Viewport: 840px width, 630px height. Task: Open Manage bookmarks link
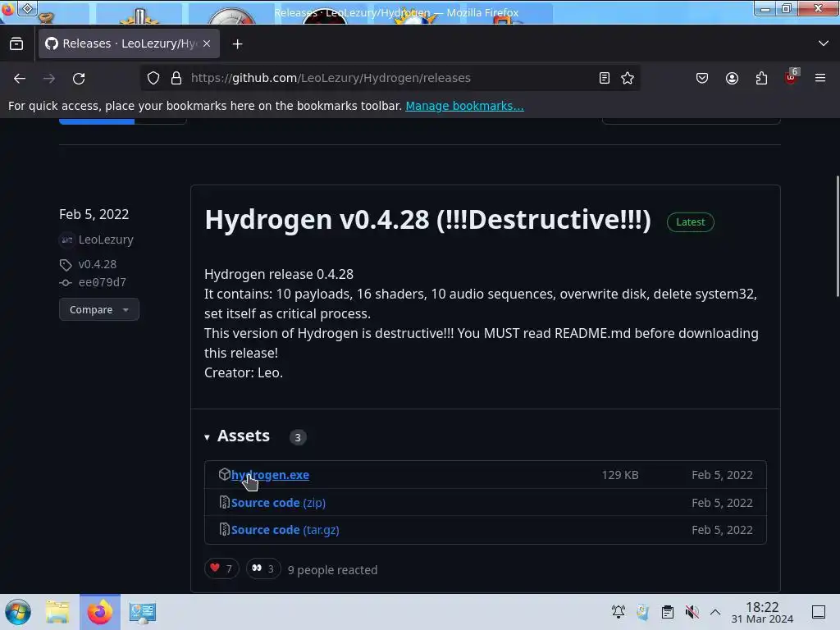point(464,106)
